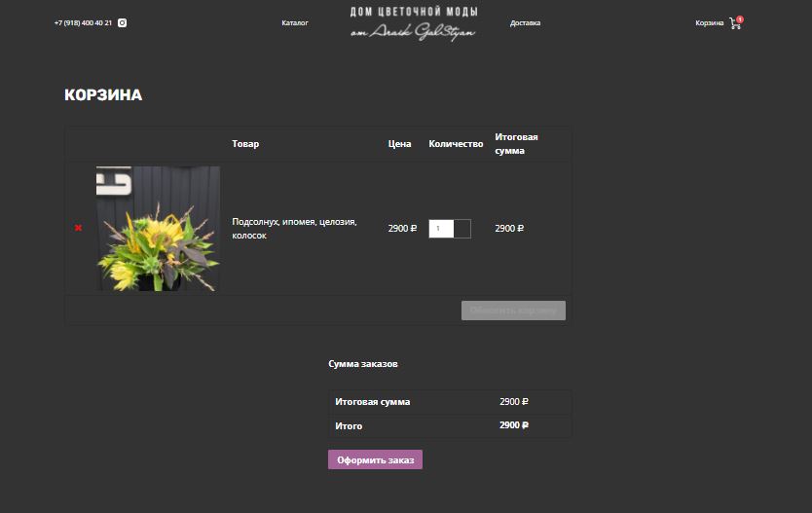Screen dimensions: 812x513
Task: Call the +7 (918) 400 40 21 number
Action: [83, 22]
